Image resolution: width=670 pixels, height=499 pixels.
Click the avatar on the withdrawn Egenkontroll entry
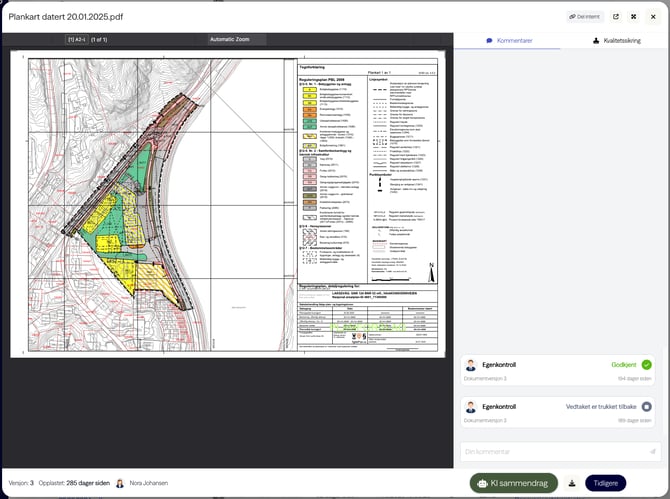(471, 408)
